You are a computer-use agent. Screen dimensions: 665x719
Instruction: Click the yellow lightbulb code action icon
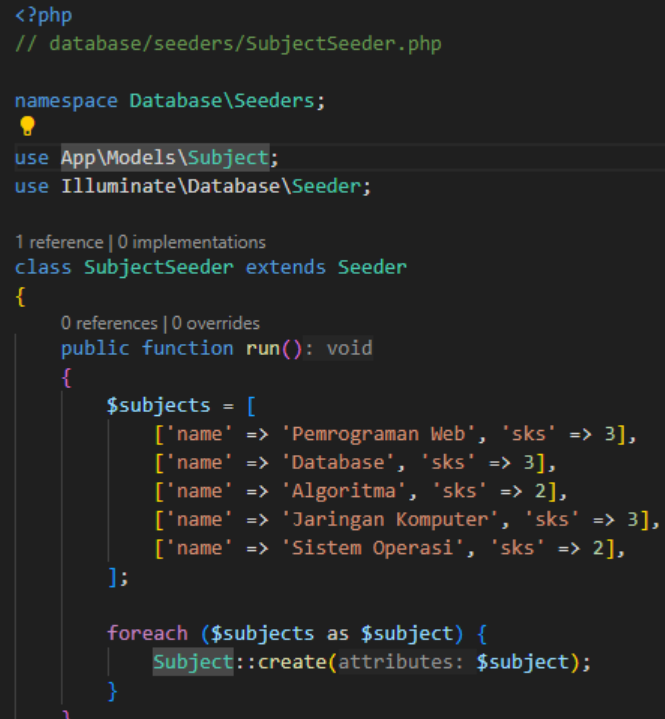(27, 126)
